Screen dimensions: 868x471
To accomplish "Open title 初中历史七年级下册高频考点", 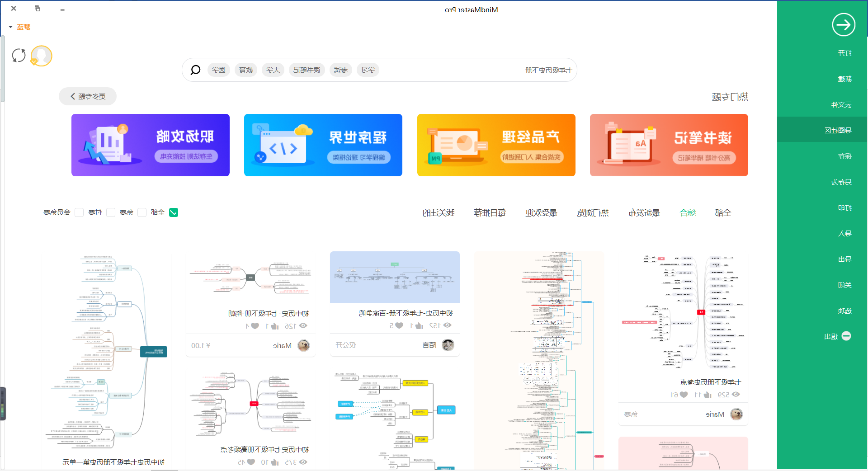I will click(264, 450).
